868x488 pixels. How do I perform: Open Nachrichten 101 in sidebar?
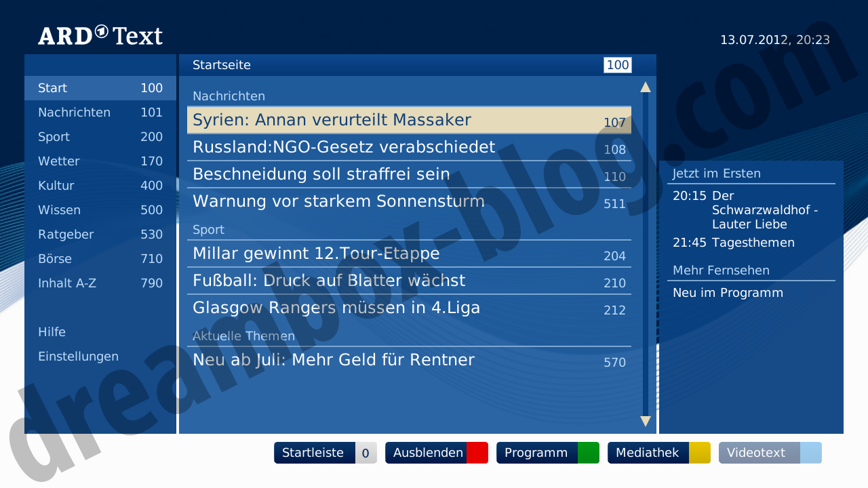[100, 113]
